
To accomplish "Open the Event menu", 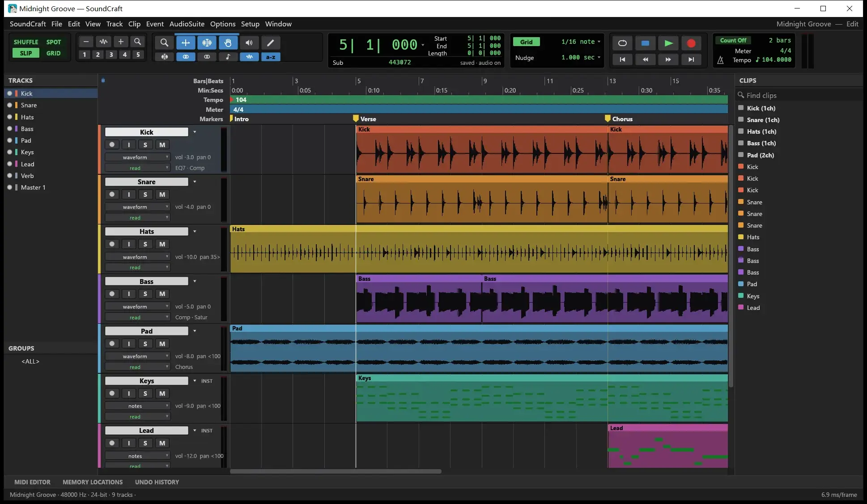I will (155, 24).
